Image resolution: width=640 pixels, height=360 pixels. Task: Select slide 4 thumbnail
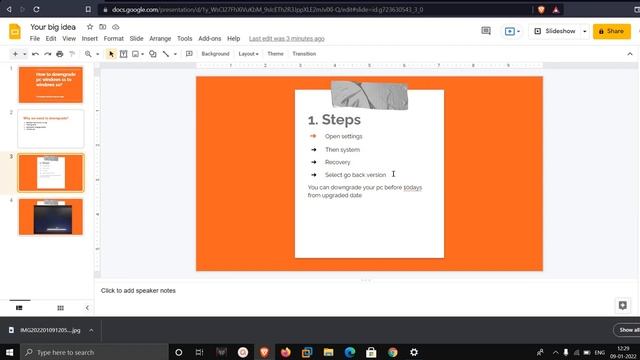[x=51, y=217]
